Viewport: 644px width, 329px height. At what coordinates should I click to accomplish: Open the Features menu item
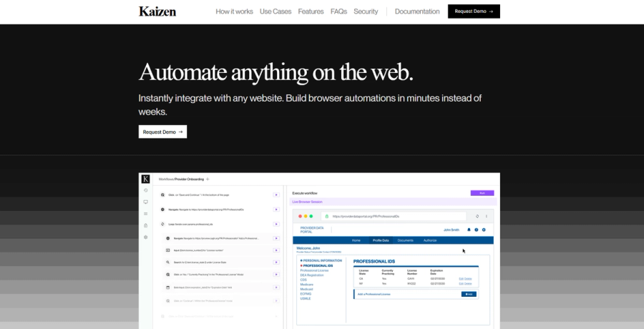(x=311, y=11)
